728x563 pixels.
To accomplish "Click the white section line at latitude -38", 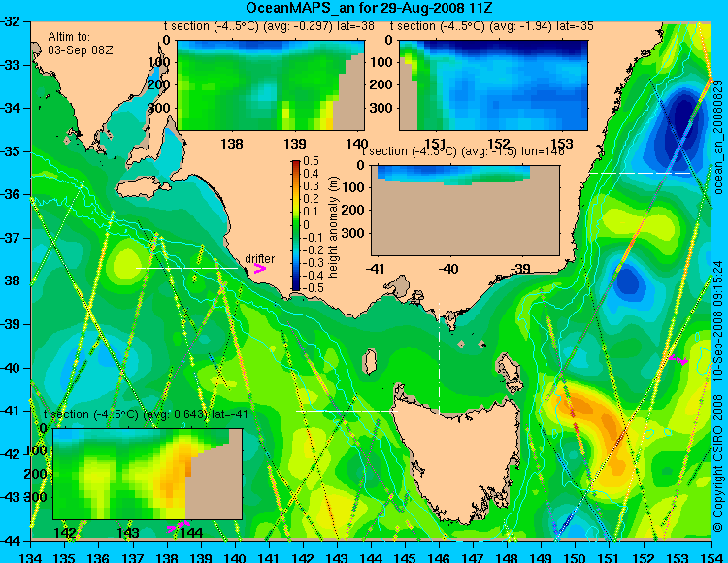I will coord(186,268).
